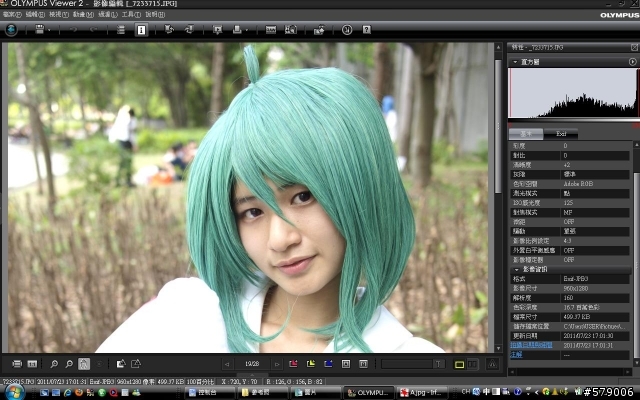Viewport: 640px width, 400px height.
Task: Click the Internet Explorer quick launch icon
Action: pyautogui.click(x=67, y=393)
